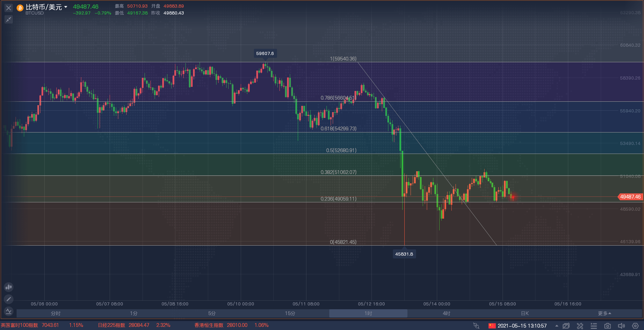Click the percent change -0.79% text
Screen dimensions: 644x330
click(x=103, y=13)
